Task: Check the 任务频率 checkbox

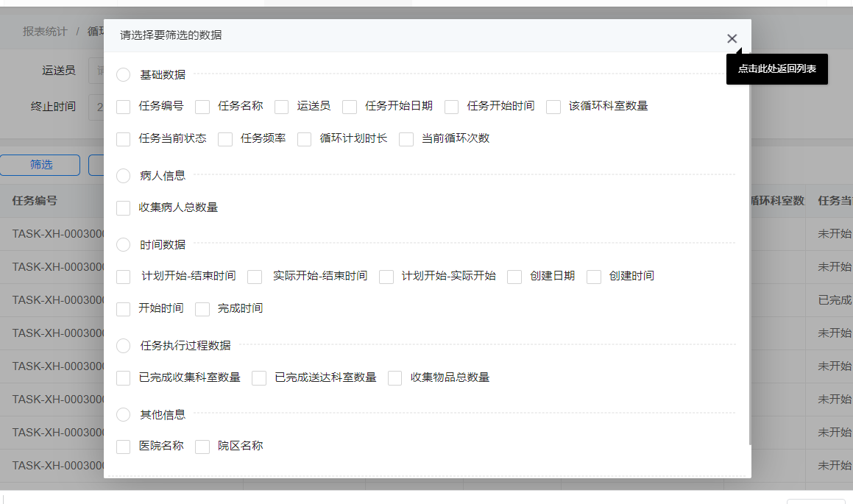Action: point(225,139)
